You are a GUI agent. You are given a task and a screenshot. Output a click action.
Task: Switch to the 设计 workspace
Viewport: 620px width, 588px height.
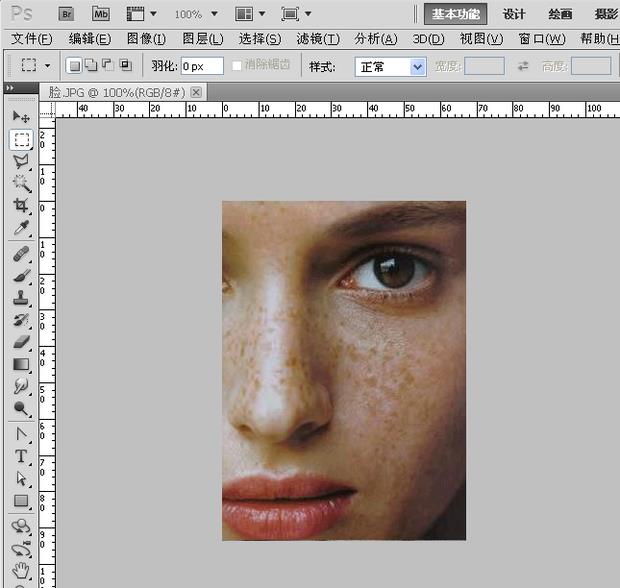click(x=514, y=14)
